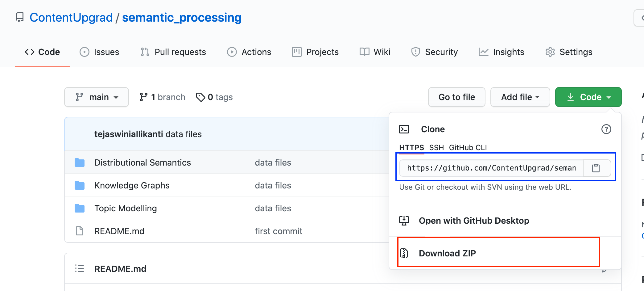644x291 pixels.
Task: Click the Topic Modelling folder icon
Action: [80, 208]
